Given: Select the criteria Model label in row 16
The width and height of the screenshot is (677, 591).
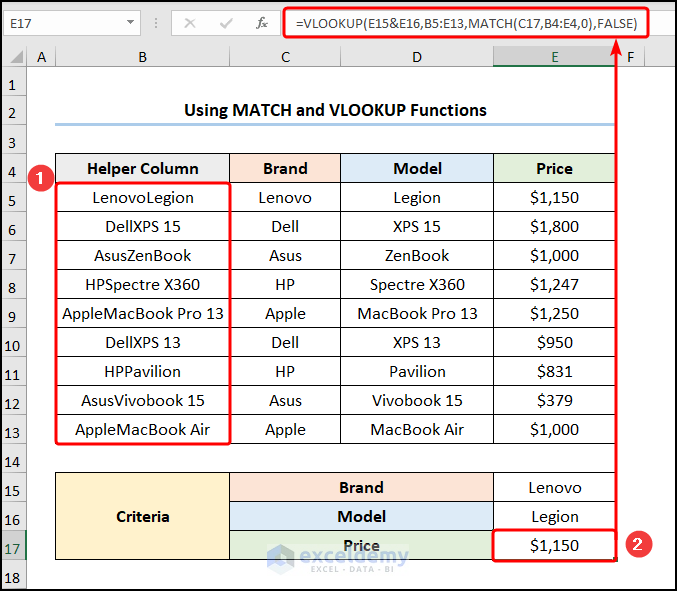Looking at the screenshot, I should point(361,516).
